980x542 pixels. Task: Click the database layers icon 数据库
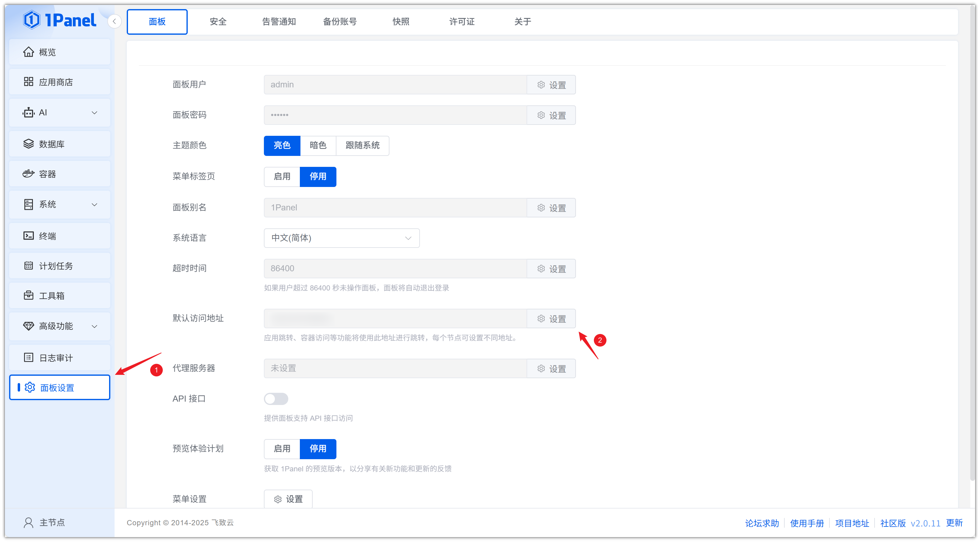(x=29, y=144)
